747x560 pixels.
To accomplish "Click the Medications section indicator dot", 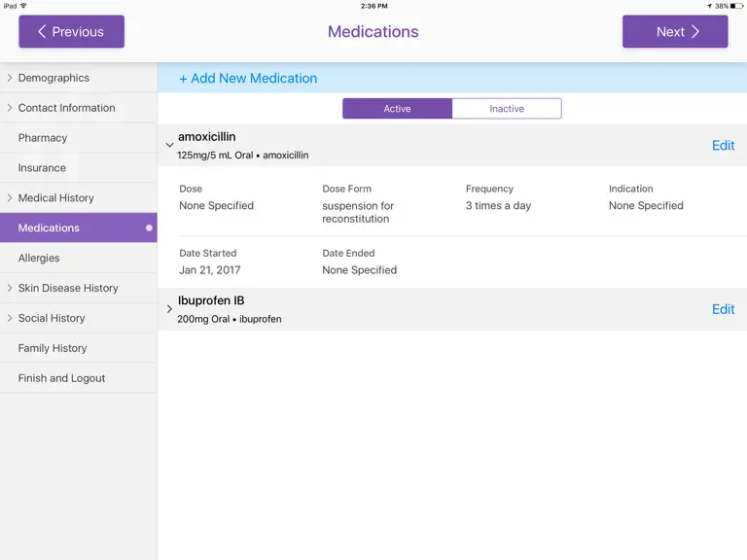I will [149, 227].
